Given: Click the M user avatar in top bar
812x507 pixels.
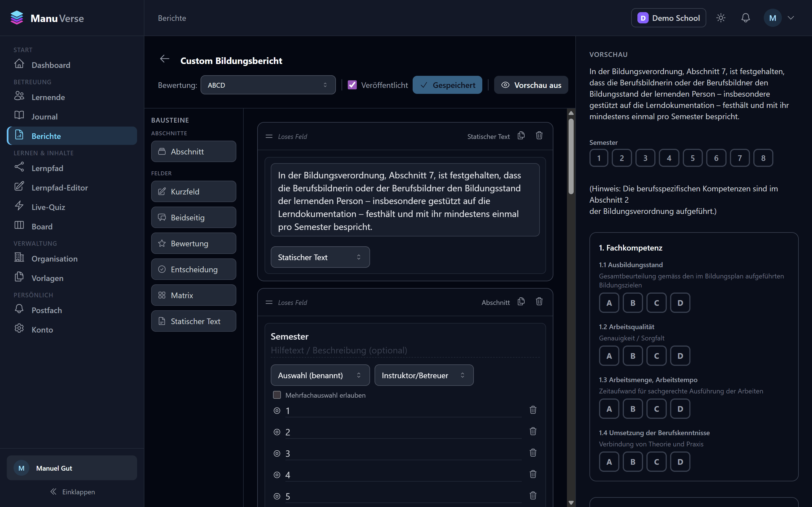Looking at the screenshot, I should tap(773, 18).
